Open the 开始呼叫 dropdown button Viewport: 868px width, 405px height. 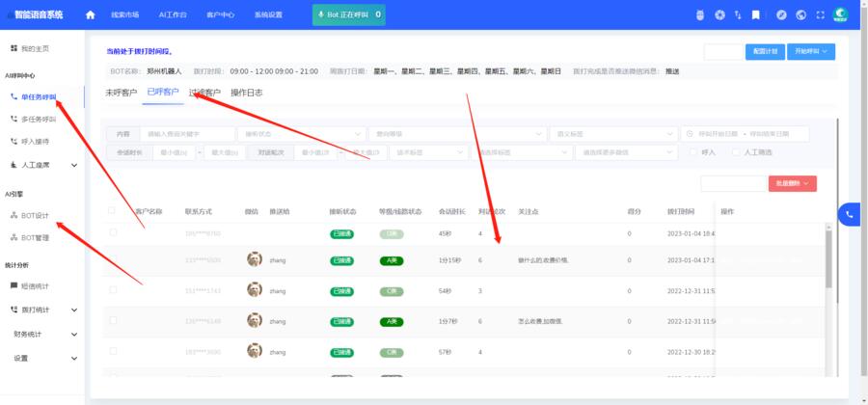(811, 51)
